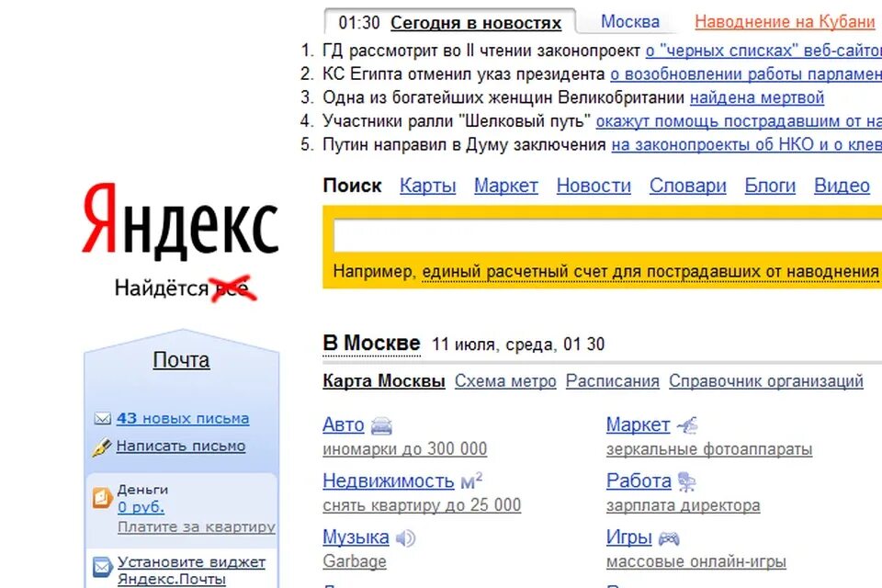Screen dimensions: 882x588
Task: Click the В Москве region heading
Action: click(371, 344)
